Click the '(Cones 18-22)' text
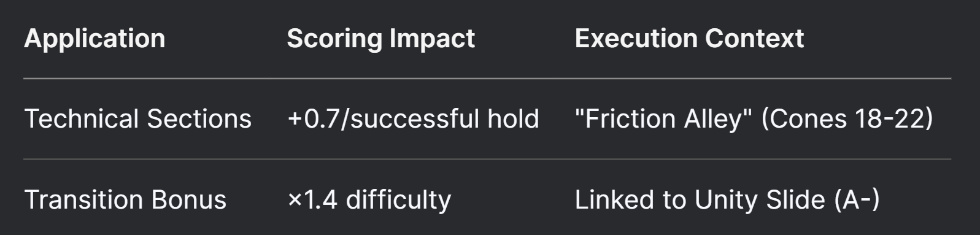Screen dimensions: 980x235 point(847,118)
